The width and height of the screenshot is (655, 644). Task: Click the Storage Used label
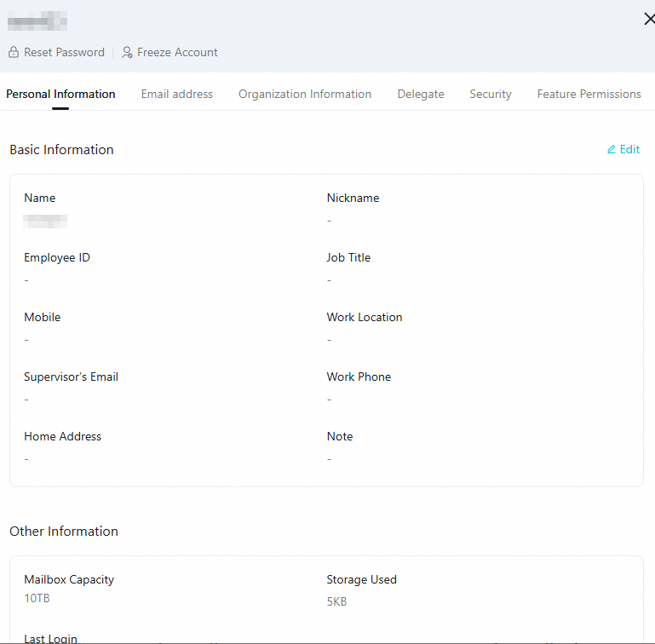tap(362, 579)
